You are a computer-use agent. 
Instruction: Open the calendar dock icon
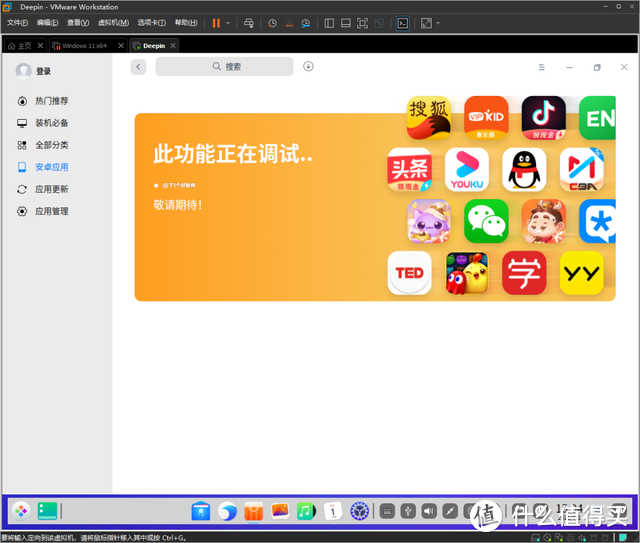point(333,511)
